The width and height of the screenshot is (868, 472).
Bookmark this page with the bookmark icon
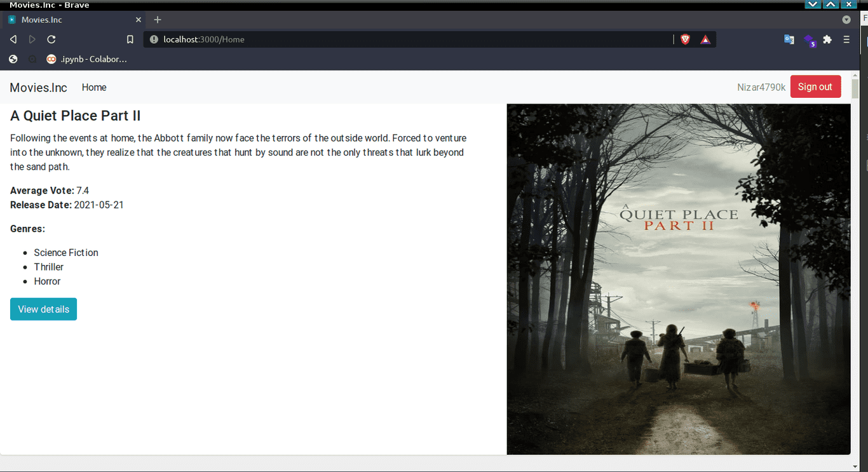click(130, 39)
